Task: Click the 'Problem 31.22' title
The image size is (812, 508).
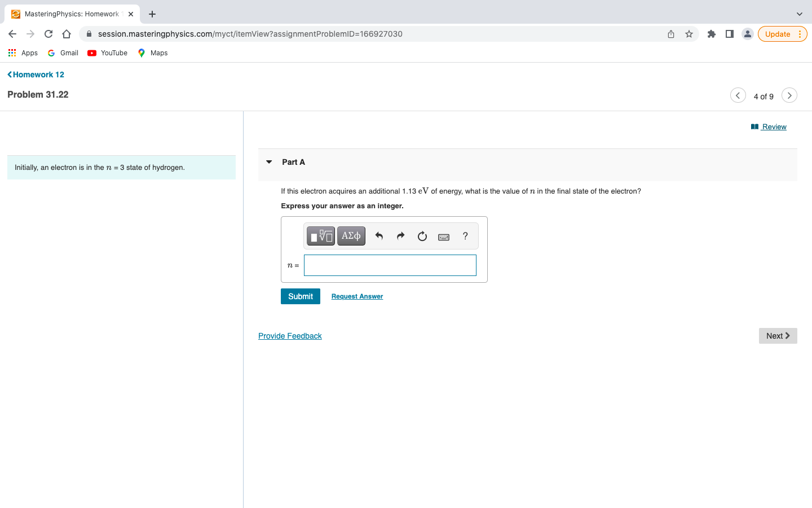Action: 38,94
